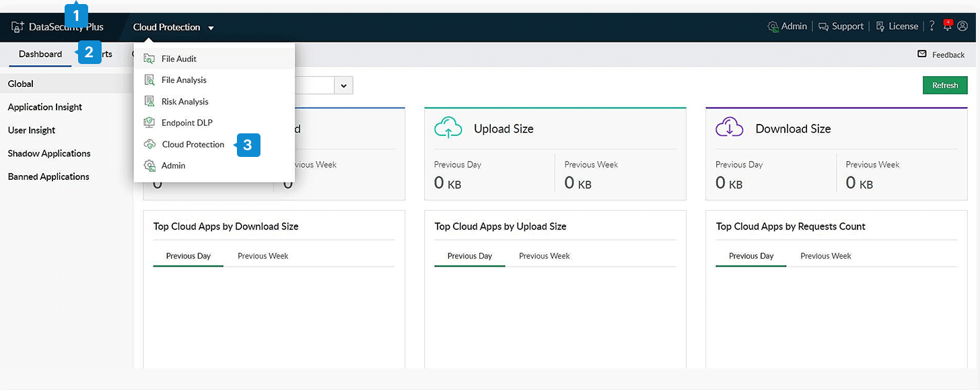Select Previous Week in Download Size chart
Screen dimensions: 980x390
[263, 256]
